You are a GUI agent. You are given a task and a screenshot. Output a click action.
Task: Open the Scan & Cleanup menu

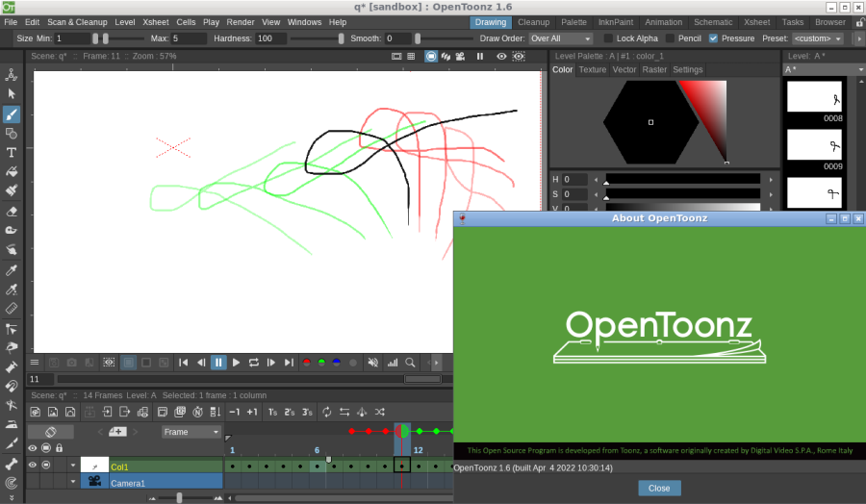click(x=77, y=22)
